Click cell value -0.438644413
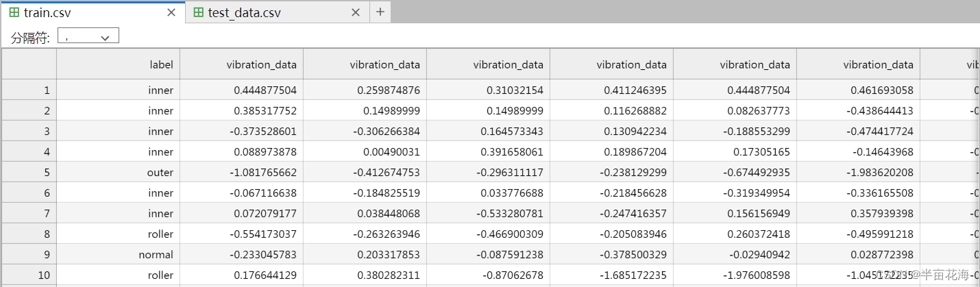Image resolution: width=980 pixels, height=287 pixels. tap(858, 110)
